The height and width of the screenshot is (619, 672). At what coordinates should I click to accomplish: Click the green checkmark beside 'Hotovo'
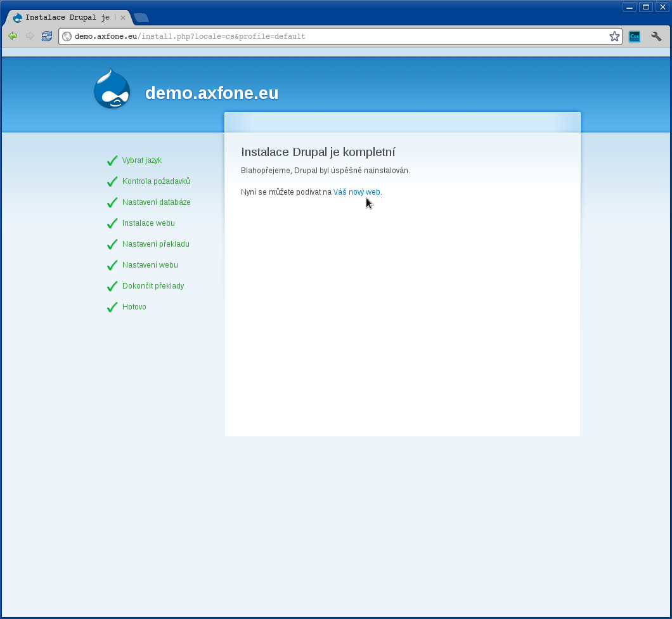(112, 308)
